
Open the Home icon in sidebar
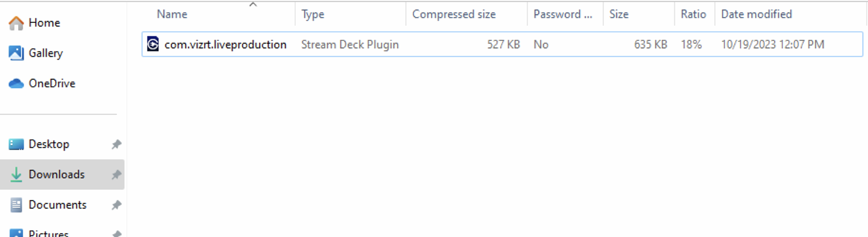pos(16,23)
